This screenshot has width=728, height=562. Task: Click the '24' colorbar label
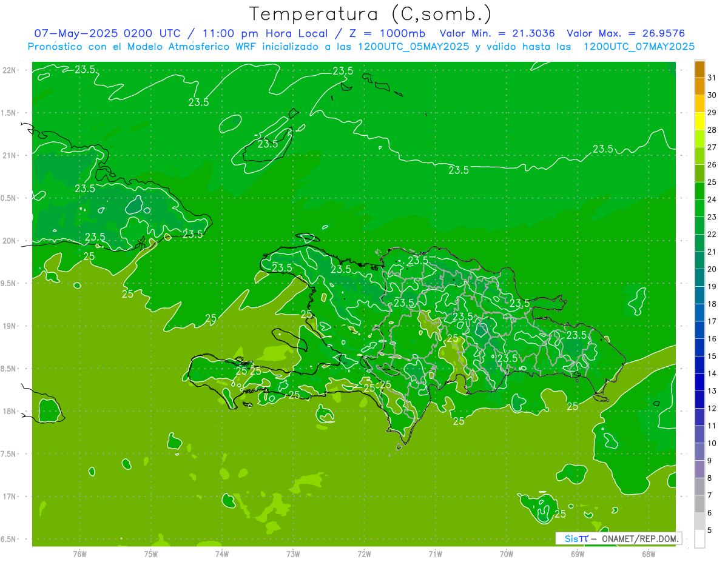tap(712, 199)
